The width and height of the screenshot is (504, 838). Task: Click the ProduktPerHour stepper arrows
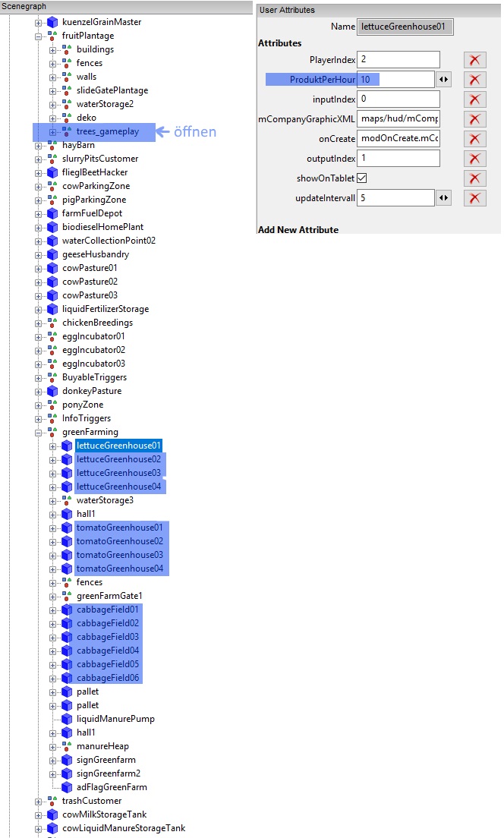coord(444,80)
